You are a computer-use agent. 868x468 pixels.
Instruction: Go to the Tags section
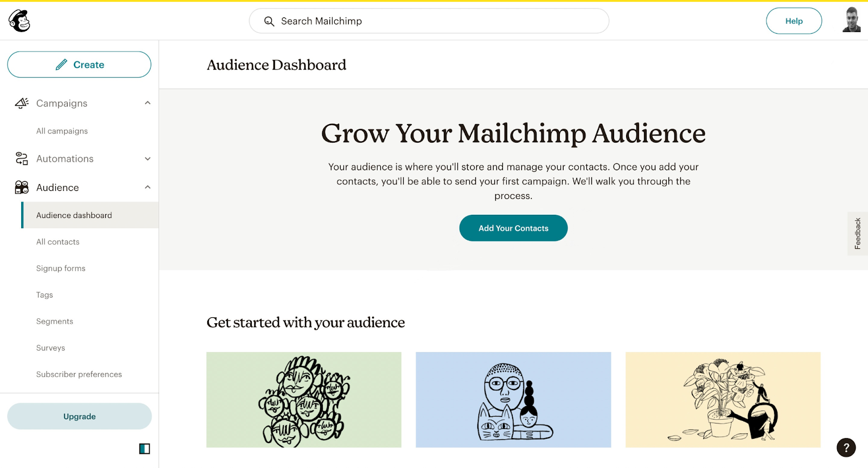[44, 294]
